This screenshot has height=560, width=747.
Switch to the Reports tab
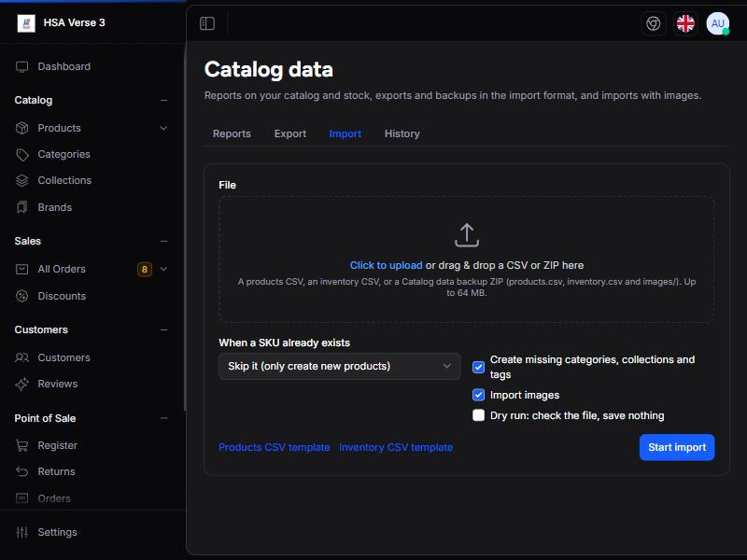[232, 133]
